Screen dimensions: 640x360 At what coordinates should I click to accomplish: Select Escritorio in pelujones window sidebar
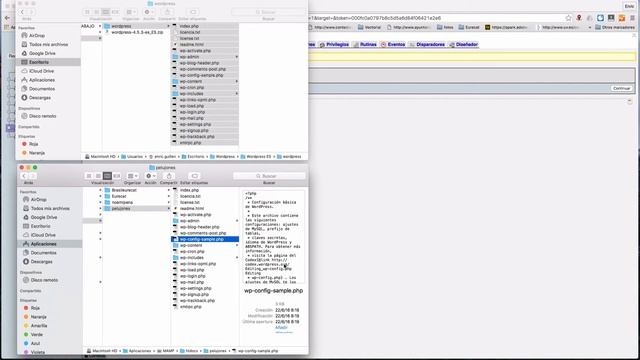(x=40, y=226)
